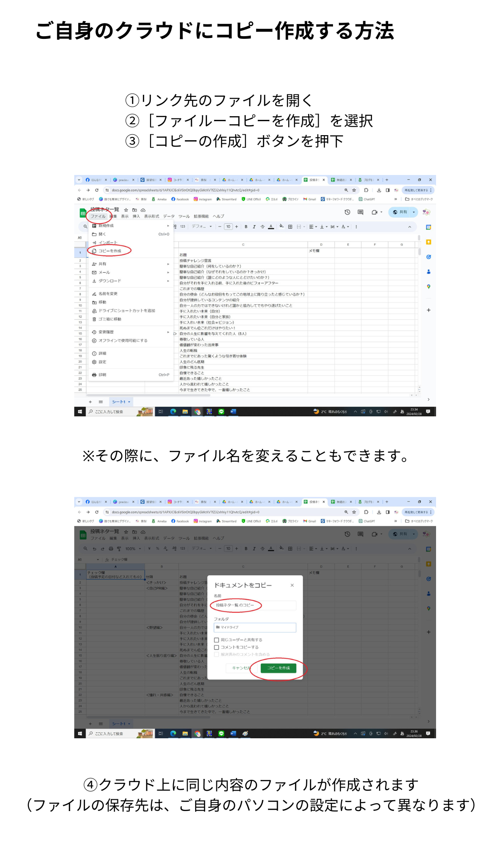This screenshot has height=868, width=488.
Task: Click strikethrough icon in upper toolbar
Action: click(263, 226)
